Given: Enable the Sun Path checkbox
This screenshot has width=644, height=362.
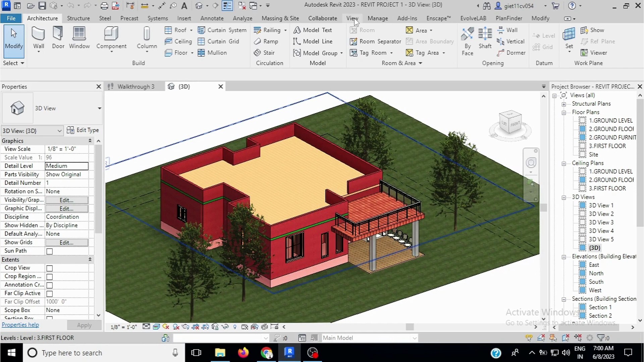Looking at the screenshot, I should [50, 251].
